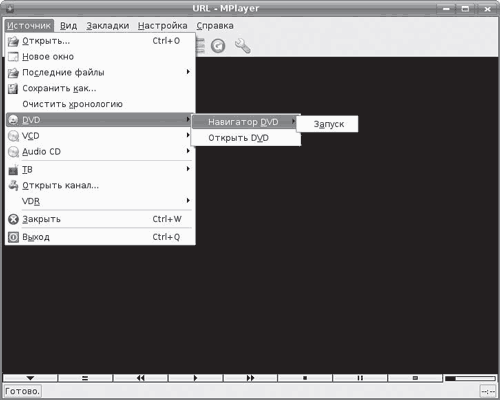Expand the Audio CD submenu

pyautogui.click(x=100, y=152)
